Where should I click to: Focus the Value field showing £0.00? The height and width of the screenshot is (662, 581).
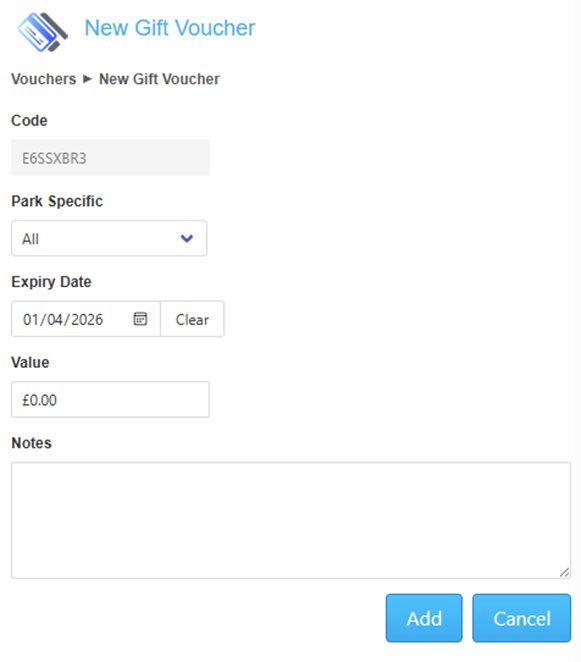pos(110,399)
